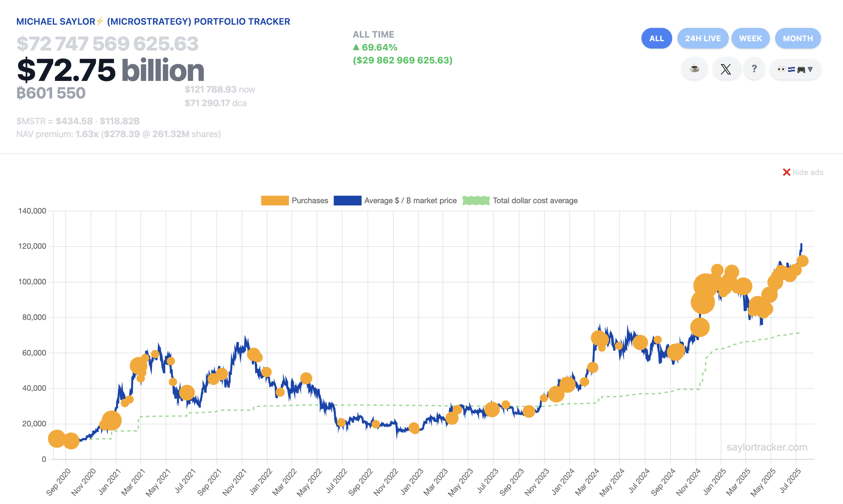
Task: Click the blue market price legend swatch
Action: click(347, 200)
